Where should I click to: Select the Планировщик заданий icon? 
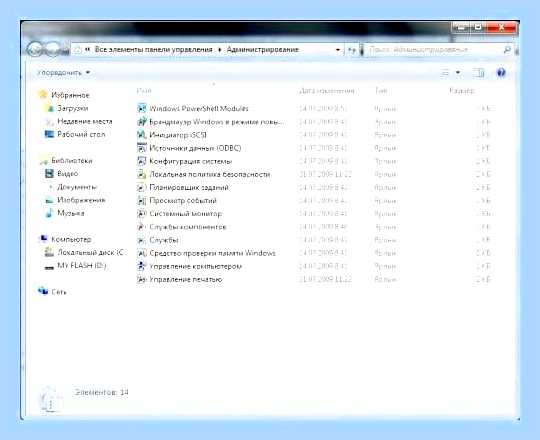click(142, 187)
